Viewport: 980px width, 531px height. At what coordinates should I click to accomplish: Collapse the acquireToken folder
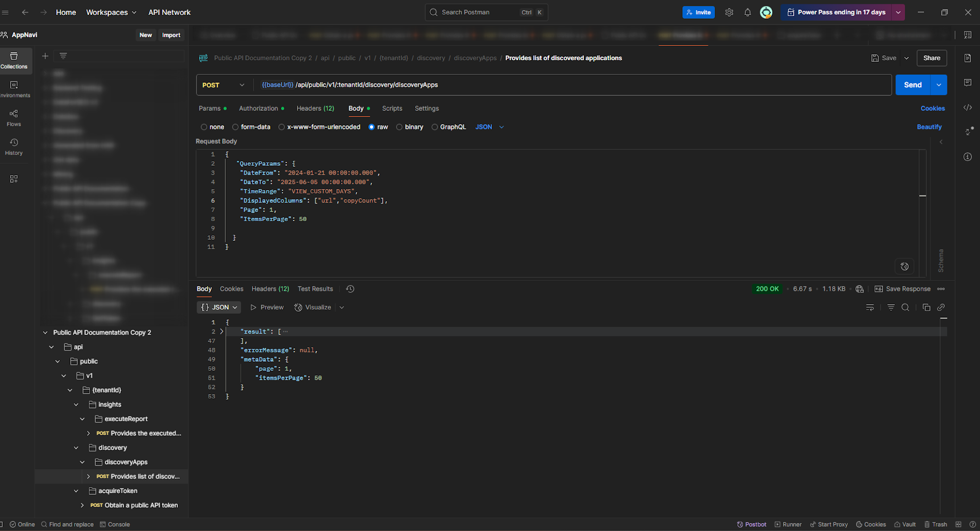(x=76, y=491)
